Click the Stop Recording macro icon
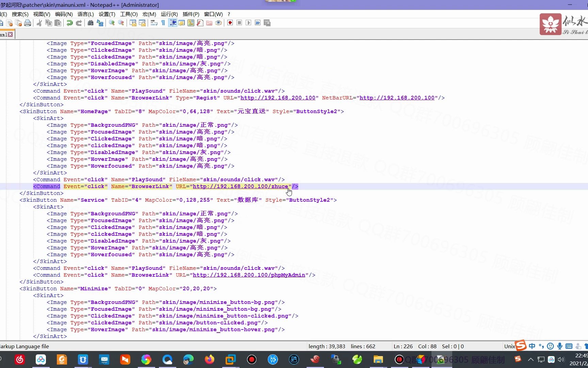 click(x=239, y=23)
